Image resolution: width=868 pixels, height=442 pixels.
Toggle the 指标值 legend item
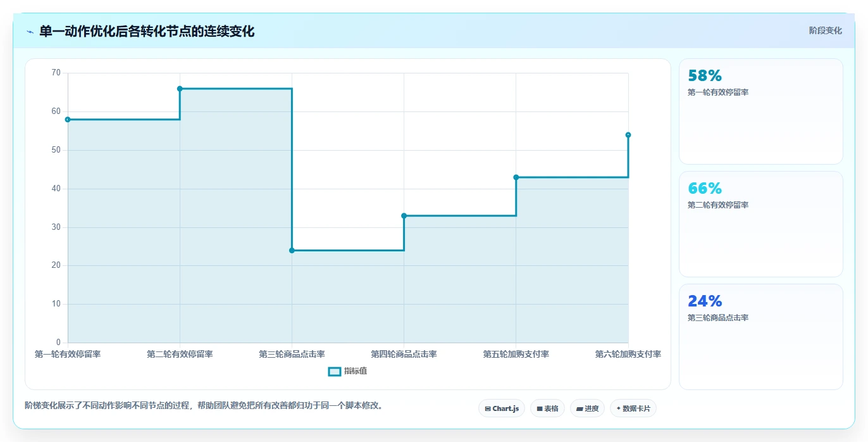pyautogui.click(x=347, y=371)
